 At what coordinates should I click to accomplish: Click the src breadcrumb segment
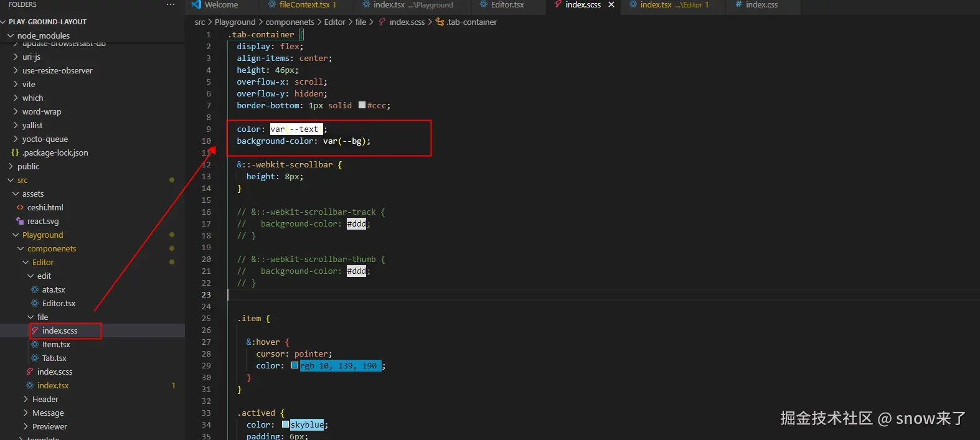point(199,22)
